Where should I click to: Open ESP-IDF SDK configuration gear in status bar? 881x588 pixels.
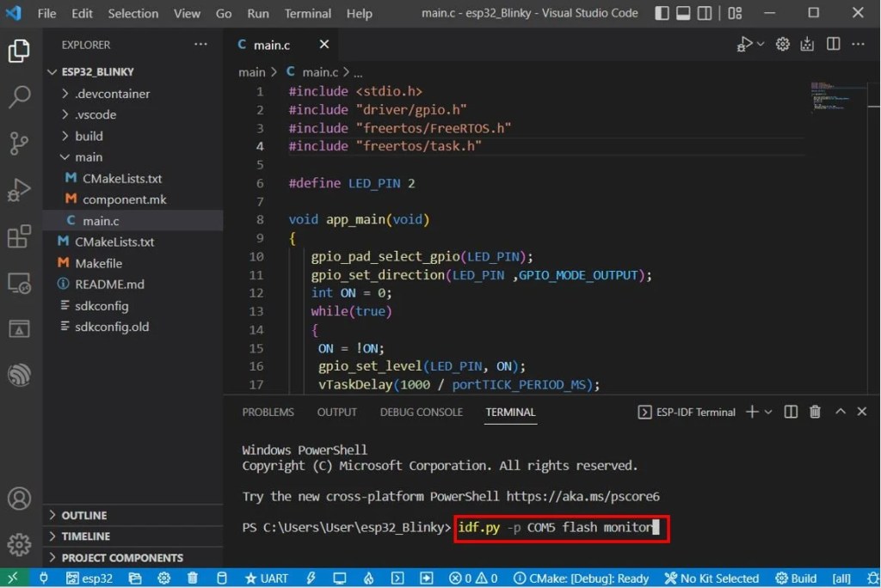[x=163, y=578]
